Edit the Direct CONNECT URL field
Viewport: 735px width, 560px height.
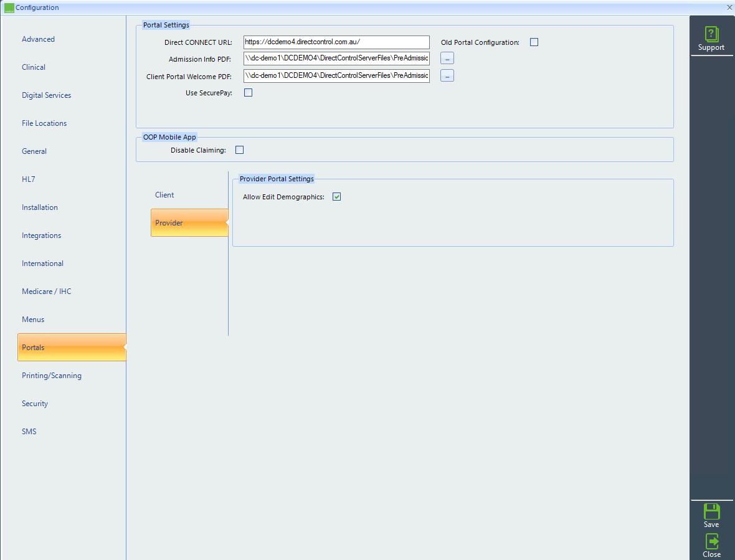(x=336, y=42)
